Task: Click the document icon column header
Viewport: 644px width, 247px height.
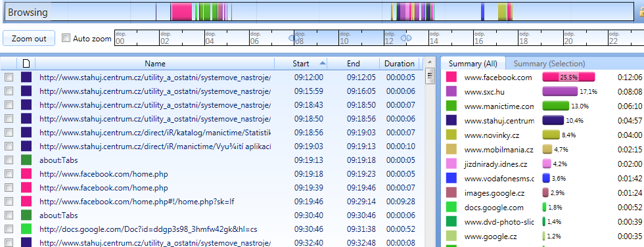Action: tap(26, 64)
